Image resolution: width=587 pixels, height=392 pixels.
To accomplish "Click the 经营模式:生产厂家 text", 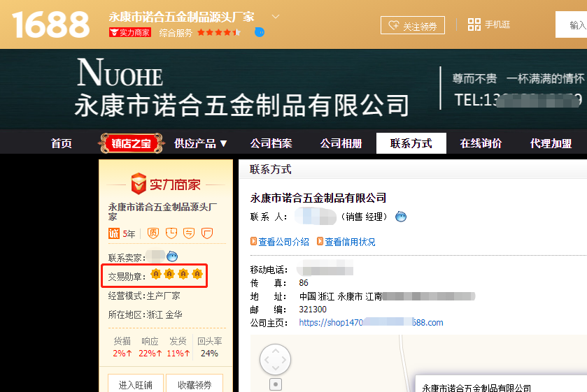I will coord(144,296).
